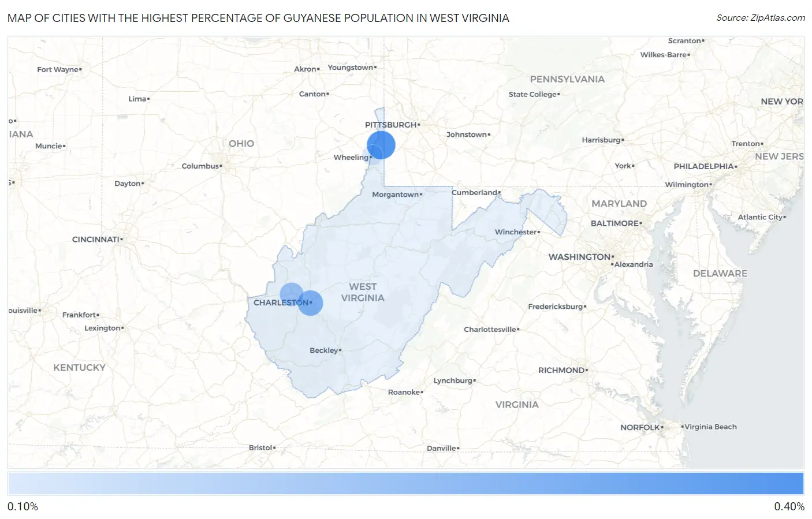
Task: Click the Virginia Beach city label
Action: click(710, 427)
